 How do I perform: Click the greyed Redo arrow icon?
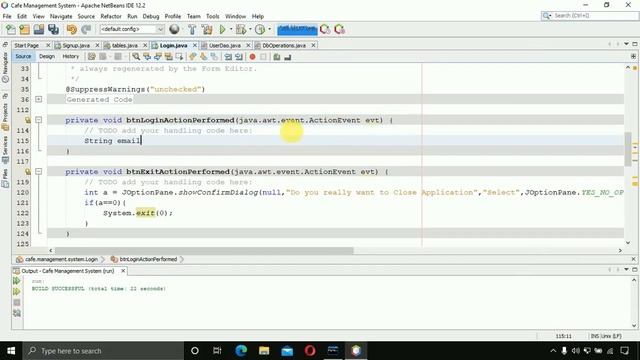[x=86, y=29]
